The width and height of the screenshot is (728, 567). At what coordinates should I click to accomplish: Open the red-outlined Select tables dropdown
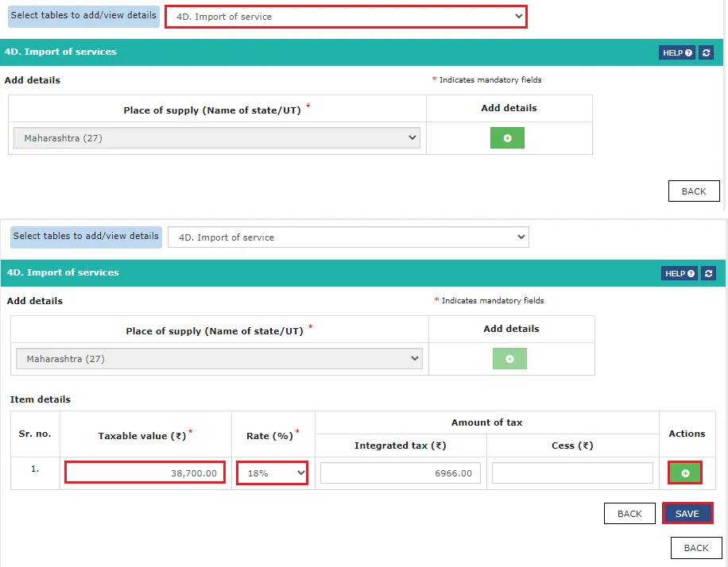coord(346,16)
